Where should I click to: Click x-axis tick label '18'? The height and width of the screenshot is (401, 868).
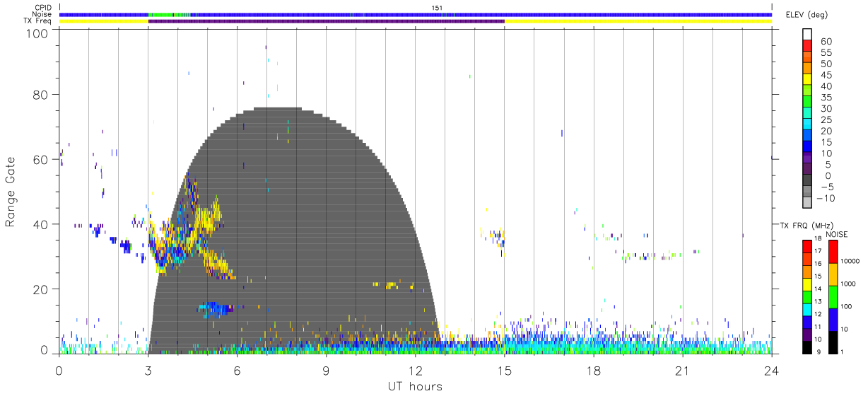[594, 370]
